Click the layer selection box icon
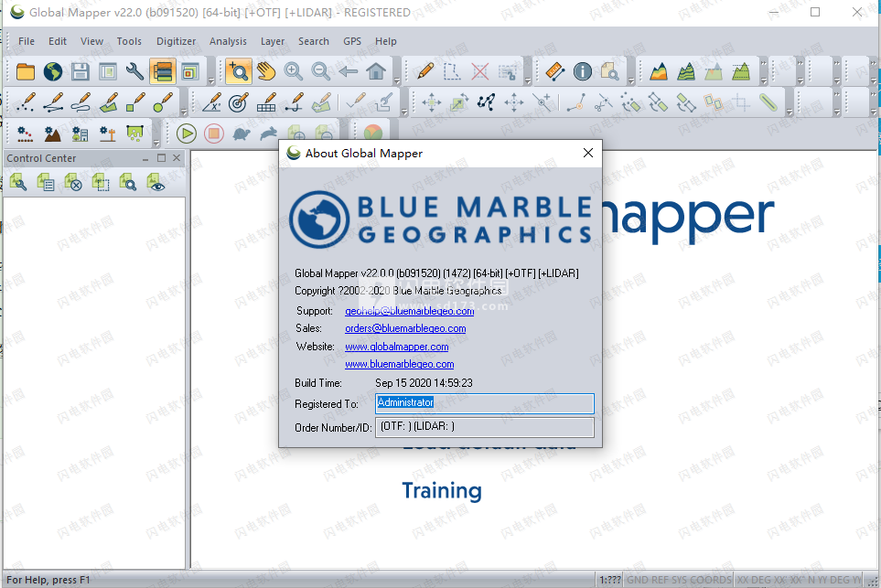Screen dimensions: 881x588 [101, 182]
